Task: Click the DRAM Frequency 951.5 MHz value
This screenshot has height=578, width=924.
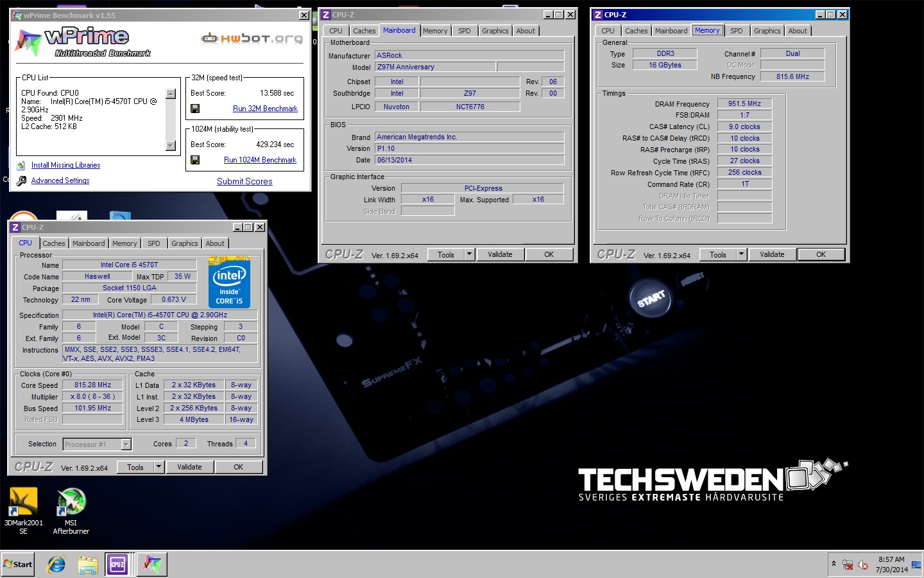Action: [x=744, y=103]
